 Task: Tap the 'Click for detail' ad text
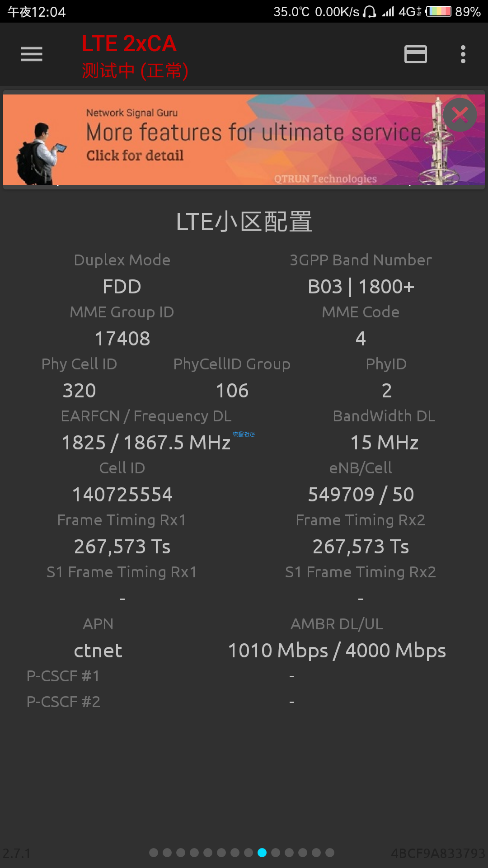[135, 156]
